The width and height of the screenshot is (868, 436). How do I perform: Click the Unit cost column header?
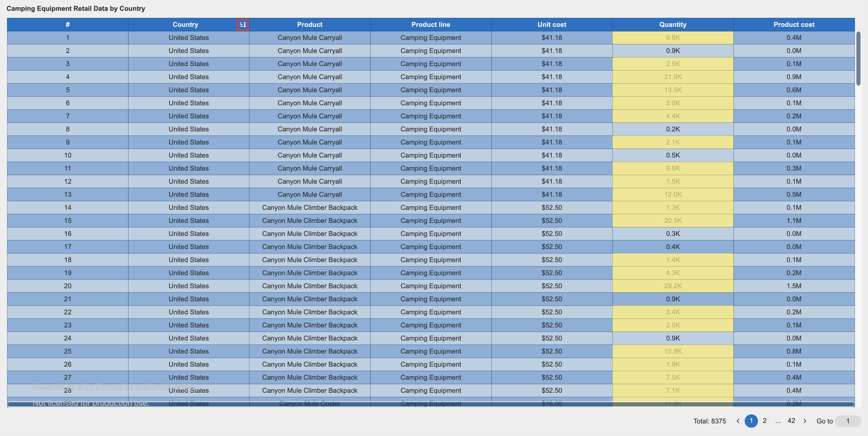552,25
